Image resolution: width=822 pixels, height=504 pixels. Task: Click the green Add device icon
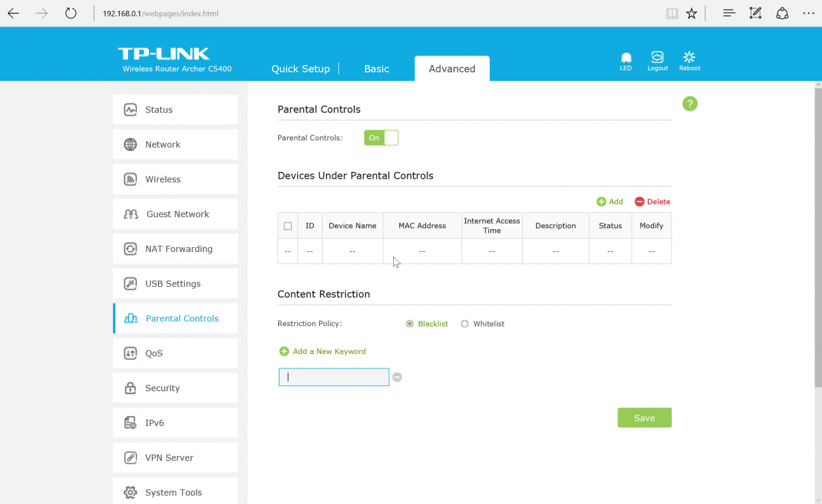[x=601, y=202]
